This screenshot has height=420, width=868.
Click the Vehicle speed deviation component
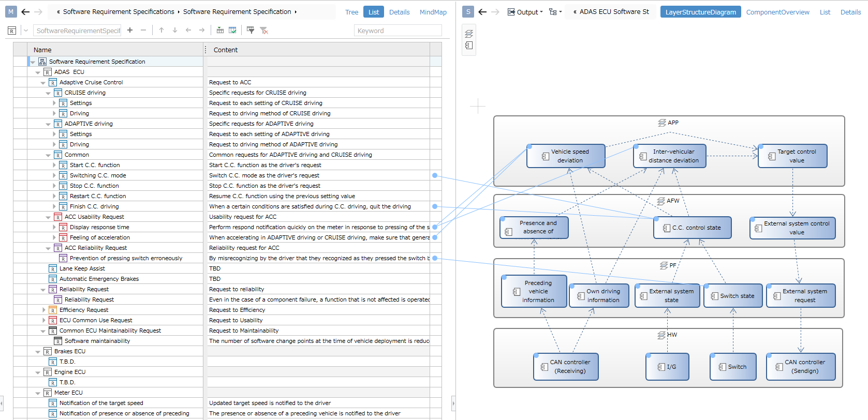tap(566, 156)
